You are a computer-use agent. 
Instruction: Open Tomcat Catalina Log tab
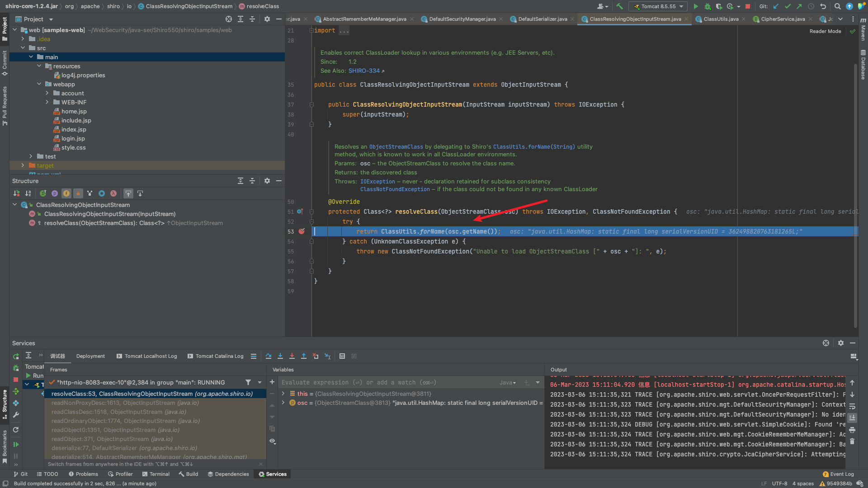tap(215, 356)
